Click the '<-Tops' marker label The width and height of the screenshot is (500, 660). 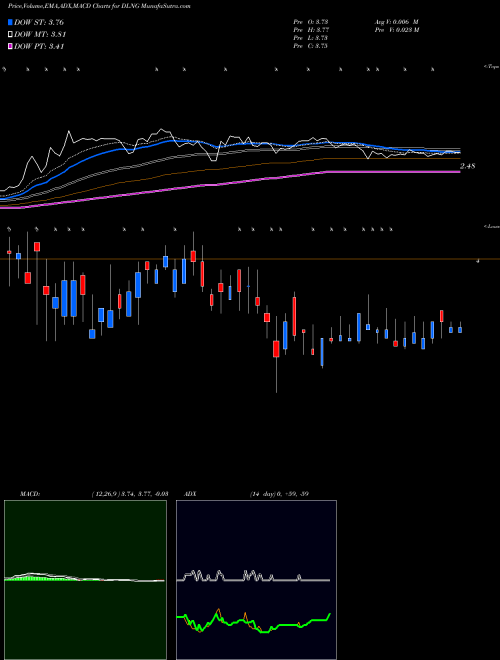[492, 67]
